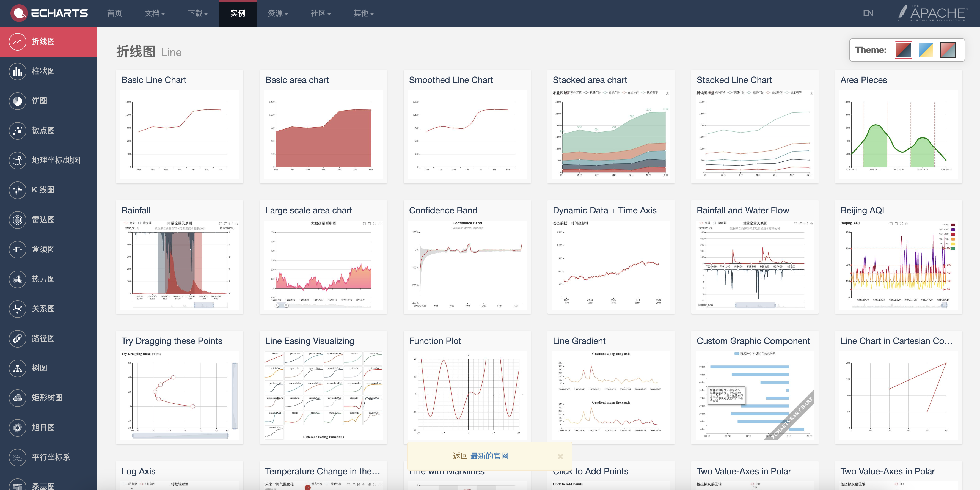
Task: Go to the 首页 nav item
Action: click(x=114, y=13)
